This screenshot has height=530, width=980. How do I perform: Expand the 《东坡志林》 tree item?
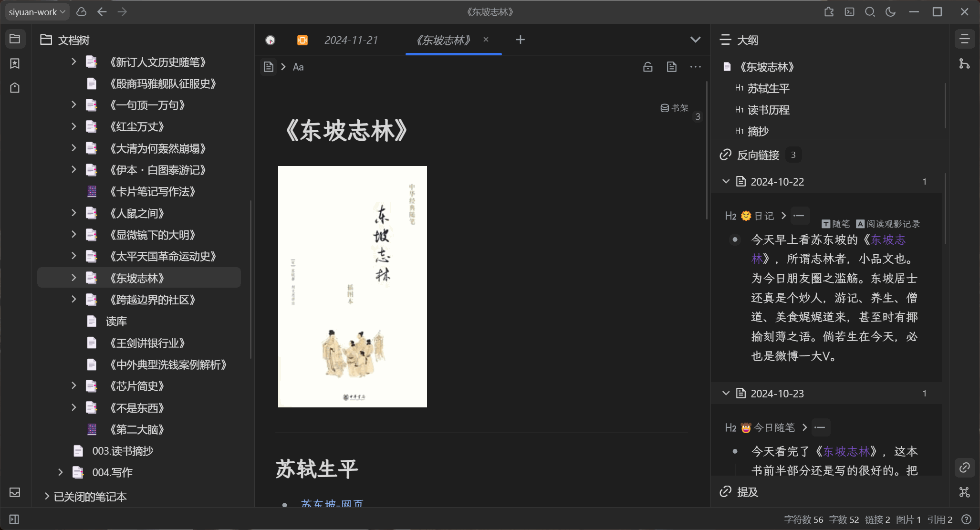coord(73,278)
